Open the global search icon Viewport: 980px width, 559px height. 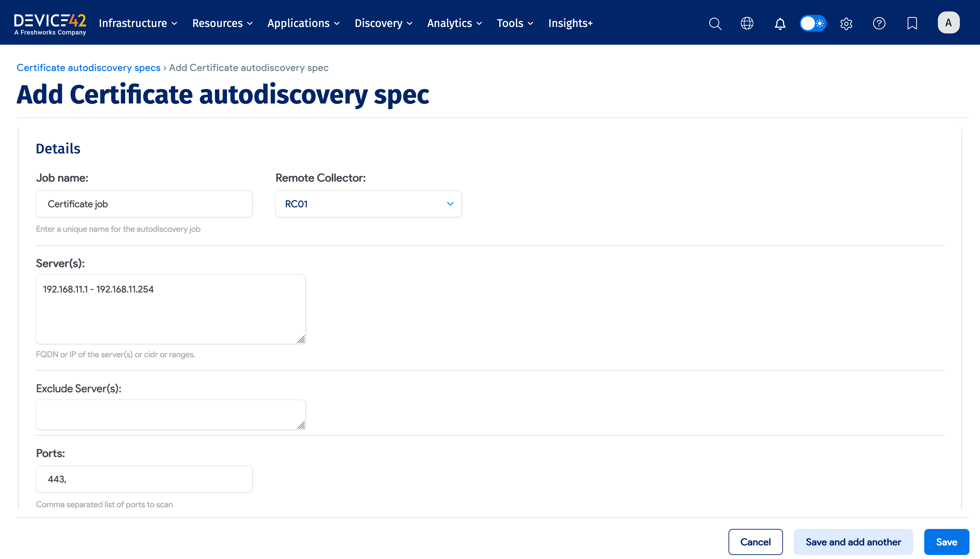coord(715,24)
